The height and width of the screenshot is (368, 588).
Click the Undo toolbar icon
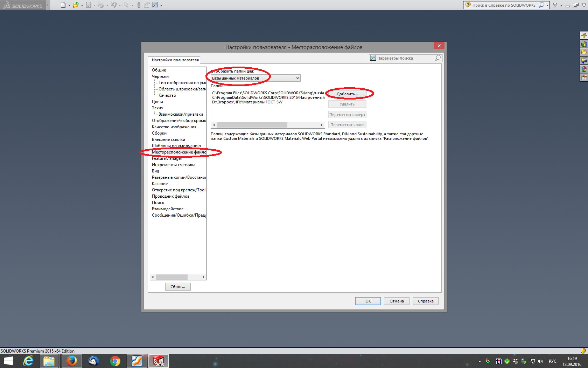coord(113,5)
